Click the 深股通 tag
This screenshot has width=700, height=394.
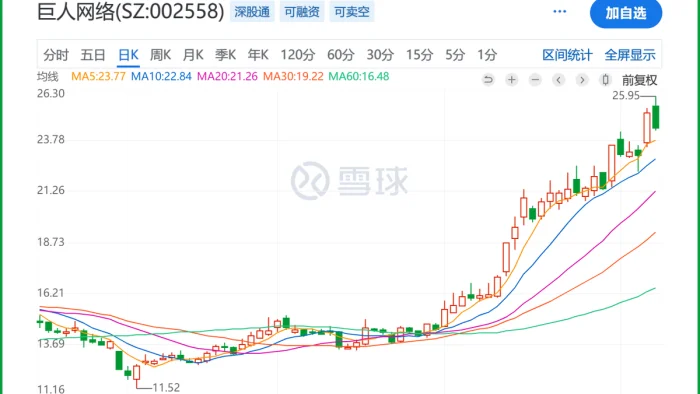coord(252,12)
